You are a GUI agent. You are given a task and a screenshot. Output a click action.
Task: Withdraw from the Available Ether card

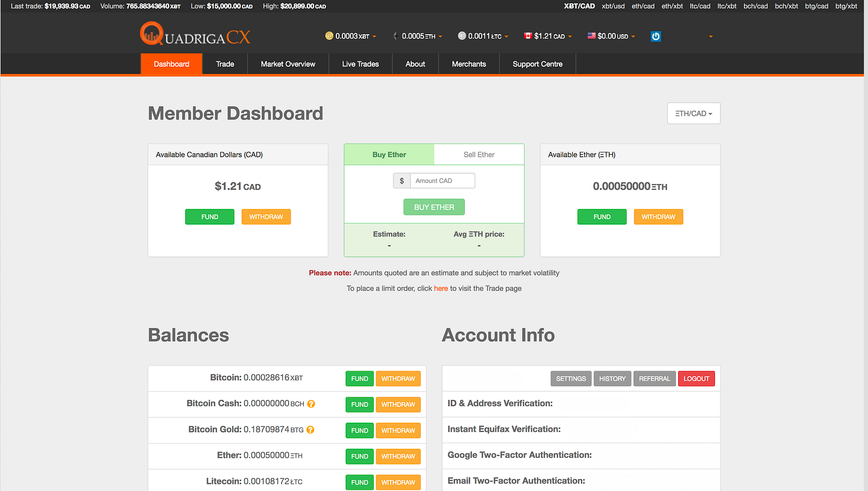tap(659, 217)
